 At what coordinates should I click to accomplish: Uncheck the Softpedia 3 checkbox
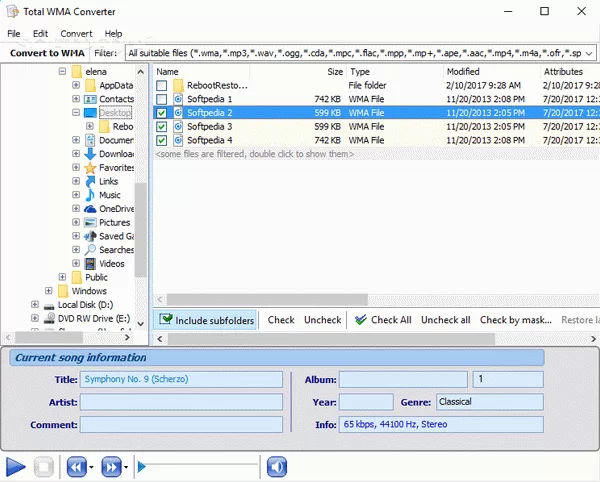[x=162, y=127]
